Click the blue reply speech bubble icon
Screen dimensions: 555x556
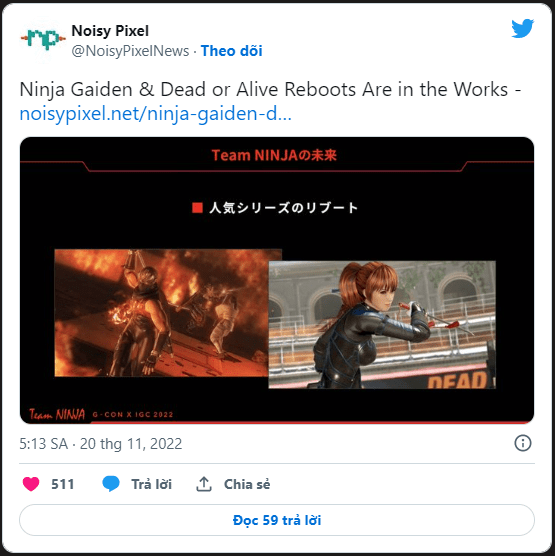[x=111, y=484]
